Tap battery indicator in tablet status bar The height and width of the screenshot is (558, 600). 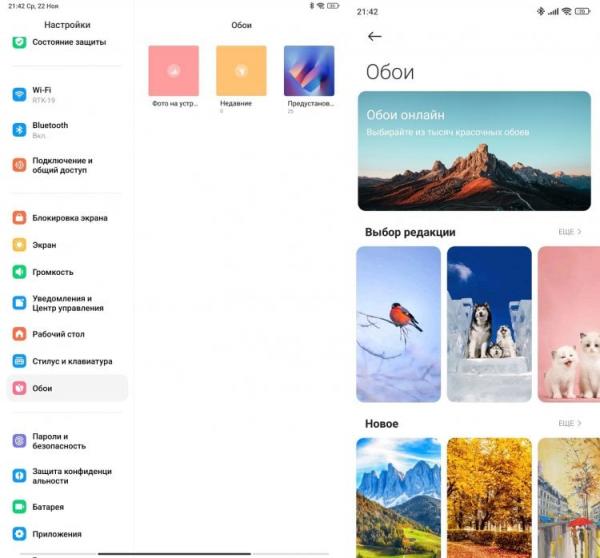click(x=333, y=6)
